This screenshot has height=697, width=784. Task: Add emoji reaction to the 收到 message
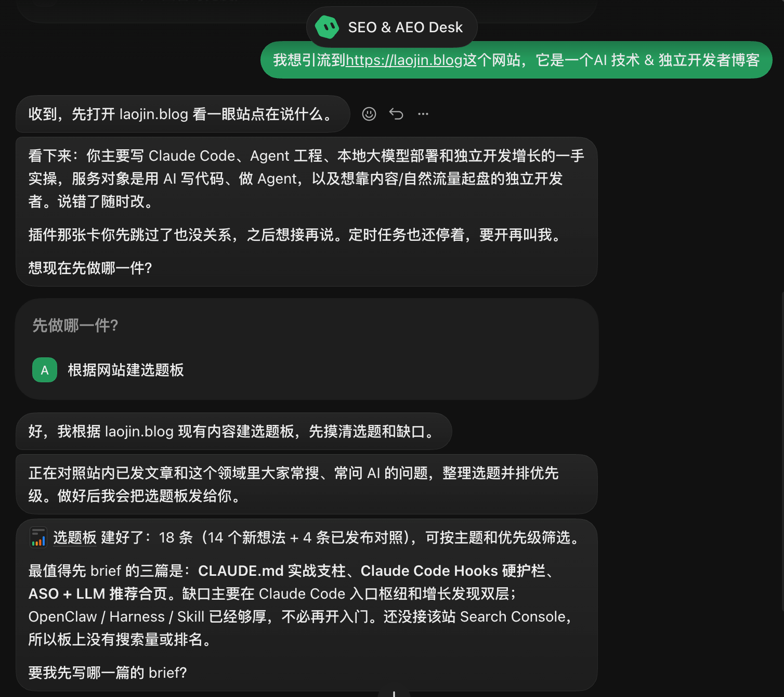point(369,114)
